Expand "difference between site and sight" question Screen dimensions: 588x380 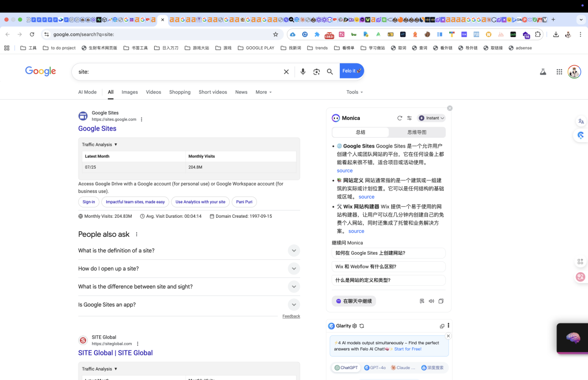[x=189, y=286]
